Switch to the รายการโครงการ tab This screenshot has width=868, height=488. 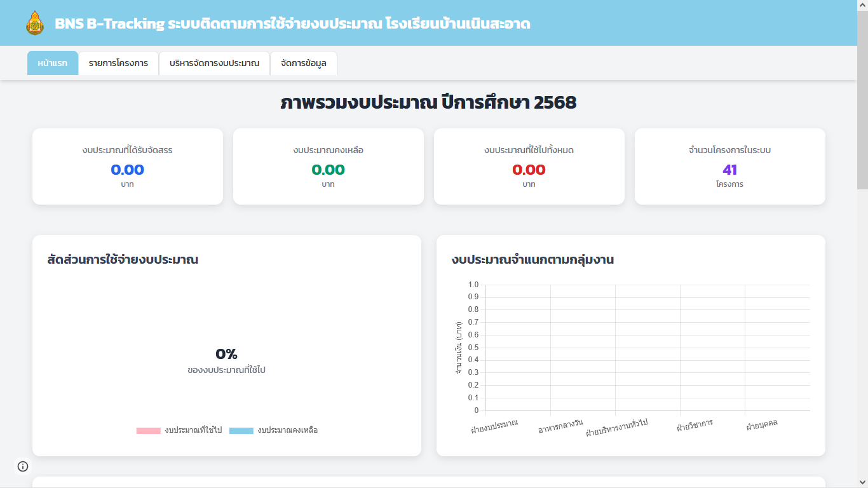coord(118,63)
